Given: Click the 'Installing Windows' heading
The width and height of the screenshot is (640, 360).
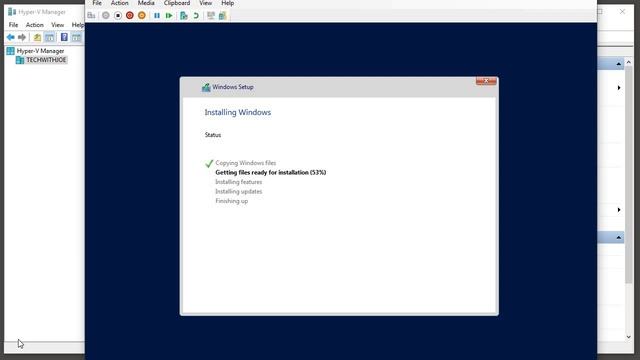Looking at the screenshot, I should tap(238, 112).
